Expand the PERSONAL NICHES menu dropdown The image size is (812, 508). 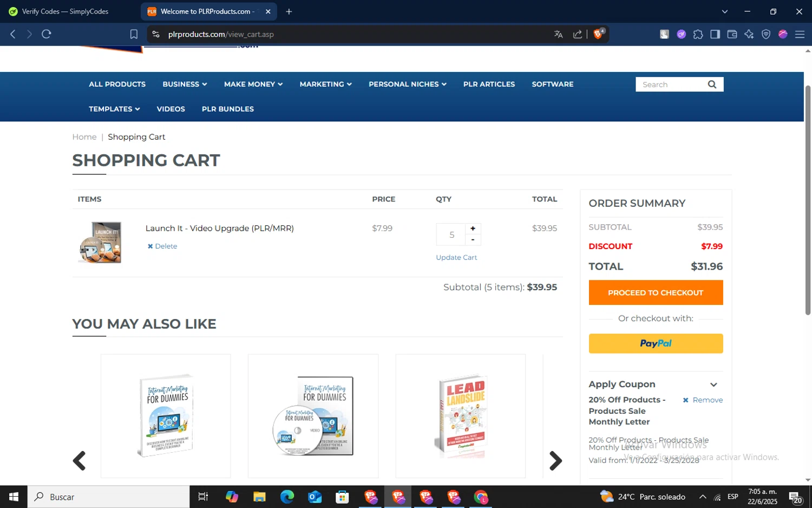(x=408, y=84)
